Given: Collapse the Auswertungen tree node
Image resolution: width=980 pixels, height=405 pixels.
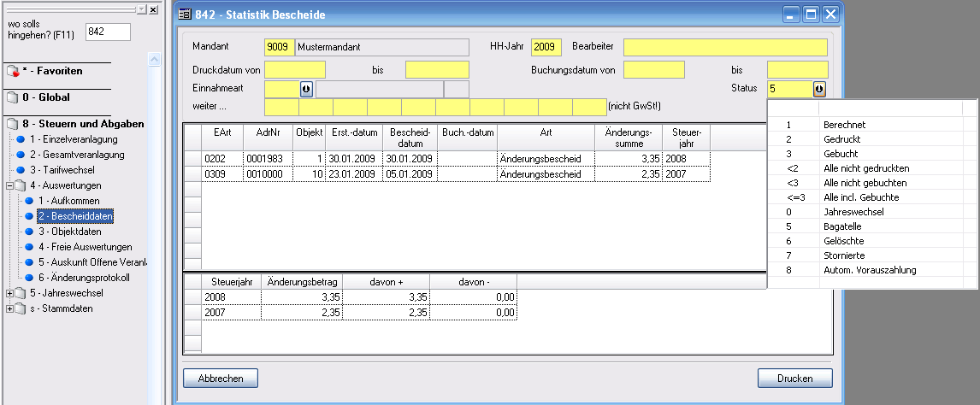Looking at the screenshot, I should tap(9, 185).
